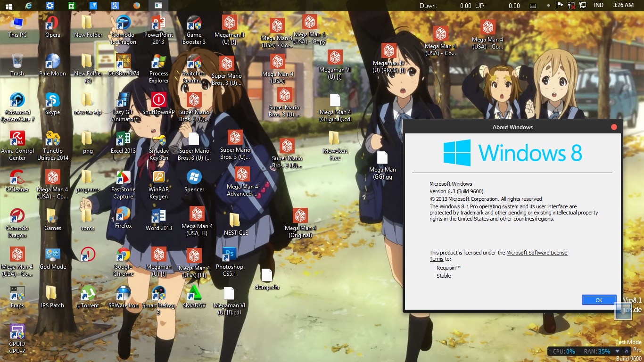Open CPUID CPU-Z shortcut
Image resolution: width=644 pixels, height=362 pixels.
tap(17, 339)
